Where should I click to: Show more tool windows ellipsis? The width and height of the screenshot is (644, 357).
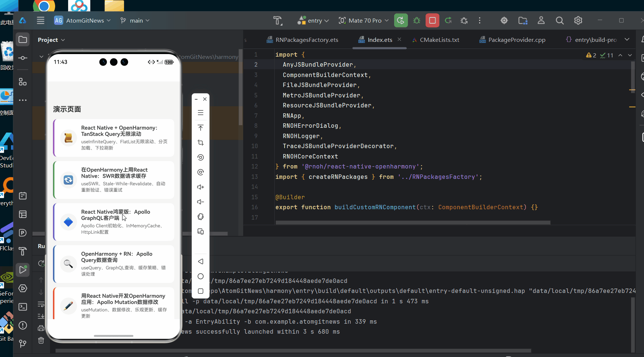[23, 100]
